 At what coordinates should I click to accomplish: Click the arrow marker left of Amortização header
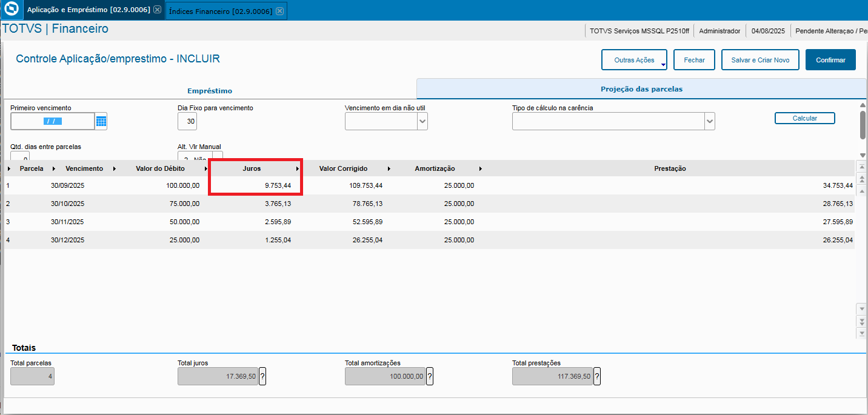(389, 168)
